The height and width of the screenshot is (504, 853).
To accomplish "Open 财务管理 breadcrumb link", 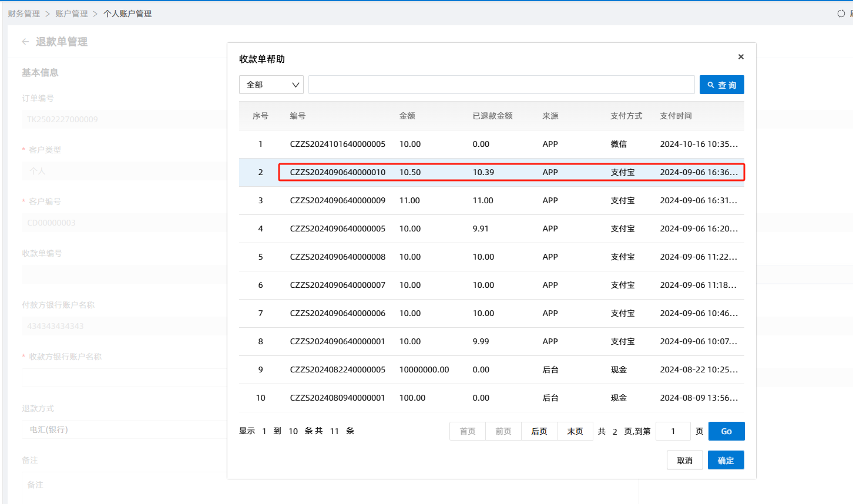I will click(24, 14).
